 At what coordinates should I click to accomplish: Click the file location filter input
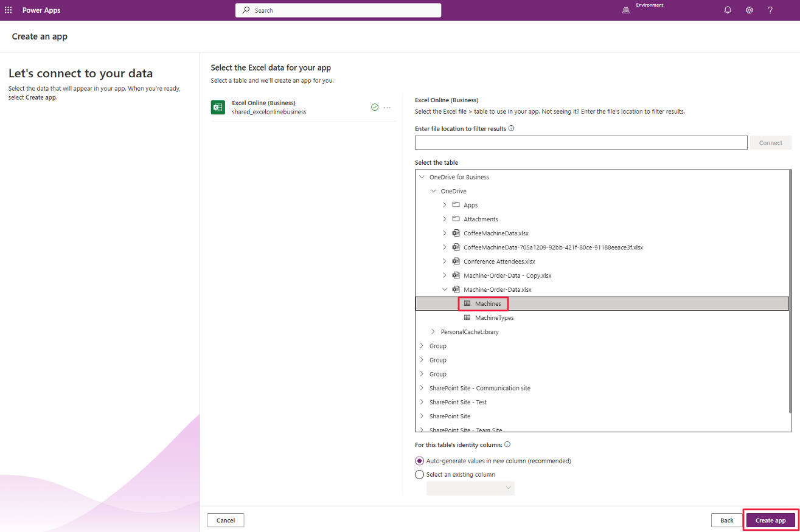[581, 142]
